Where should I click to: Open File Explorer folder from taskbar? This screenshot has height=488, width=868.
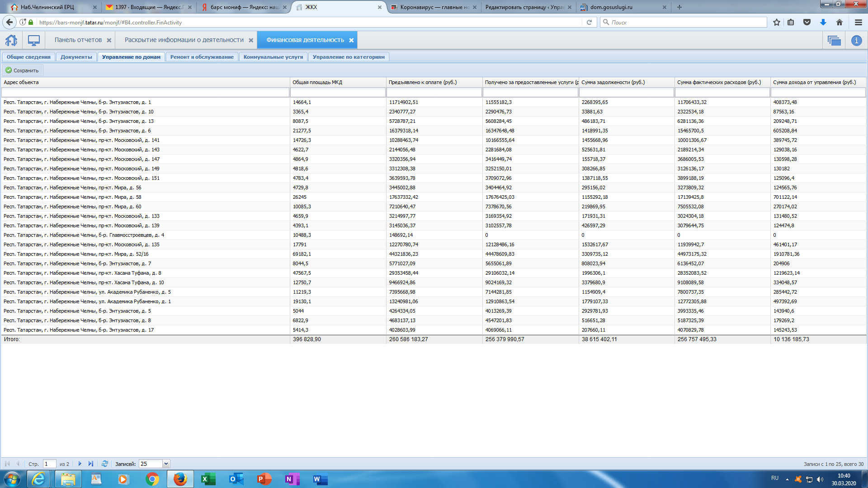tap(68, 479)
